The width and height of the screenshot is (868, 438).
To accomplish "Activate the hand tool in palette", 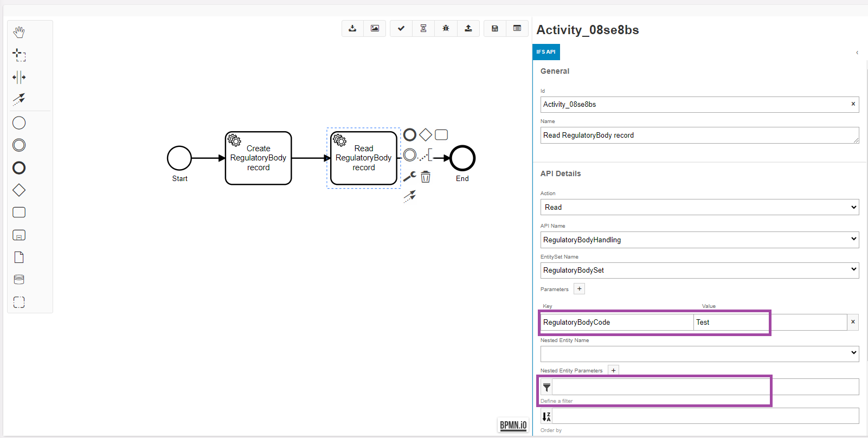I will (x=19, y=32).
